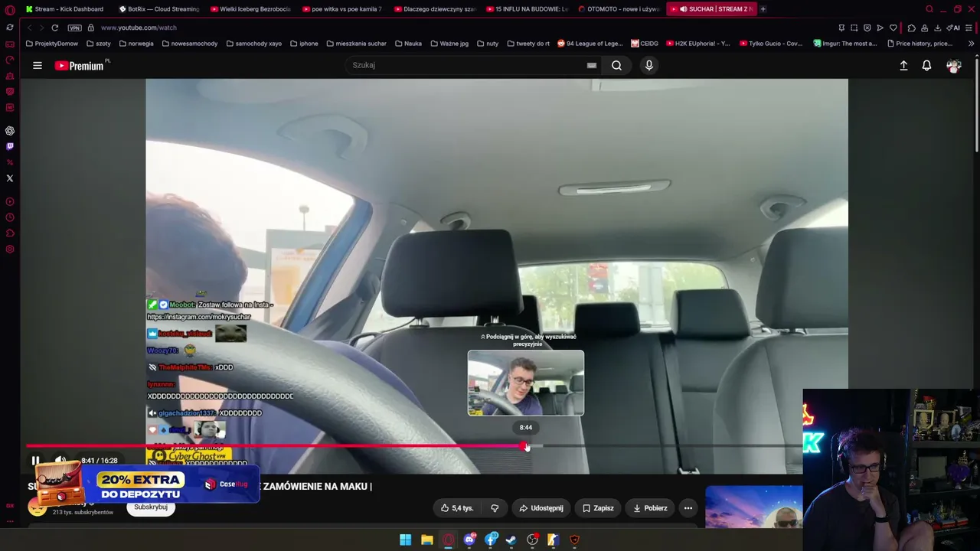
Task: Save video with the Zapisz button
Action: (597, 508)
